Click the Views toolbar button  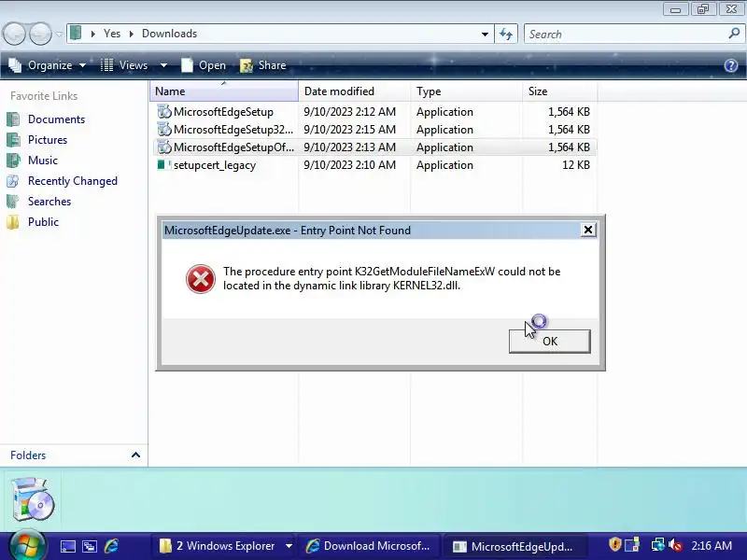coord(125,65)
